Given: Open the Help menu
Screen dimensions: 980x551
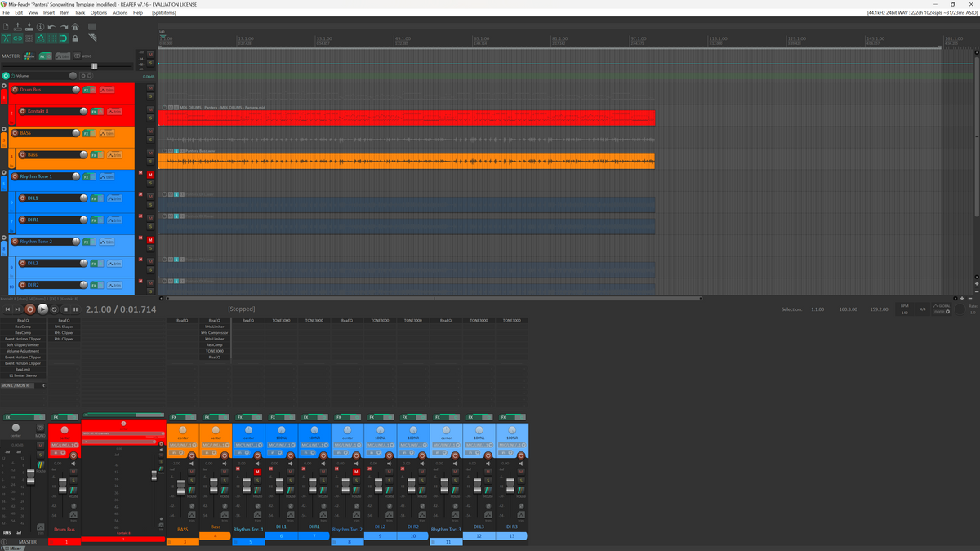Looking at the screenshot, I should 138,12.
